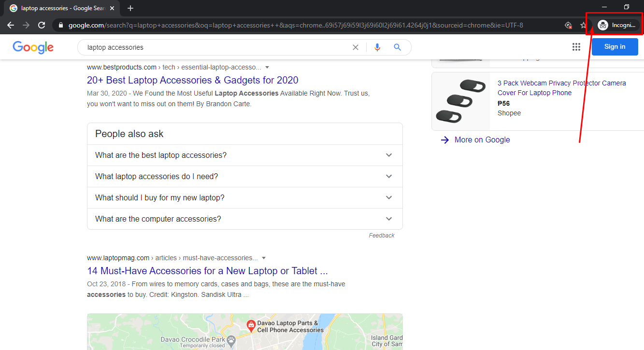Open the bestproducts.com result options arrow

click(267, 68)
